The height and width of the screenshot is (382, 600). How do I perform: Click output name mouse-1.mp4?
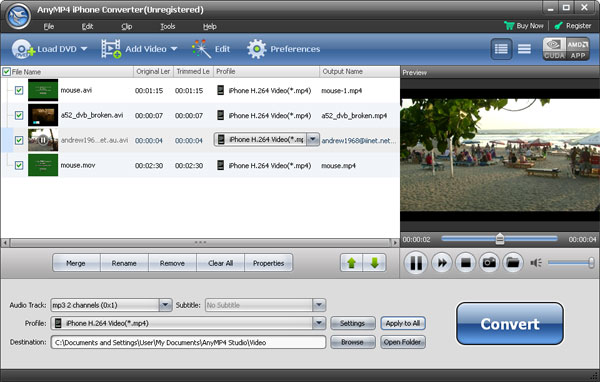(341, 91)
